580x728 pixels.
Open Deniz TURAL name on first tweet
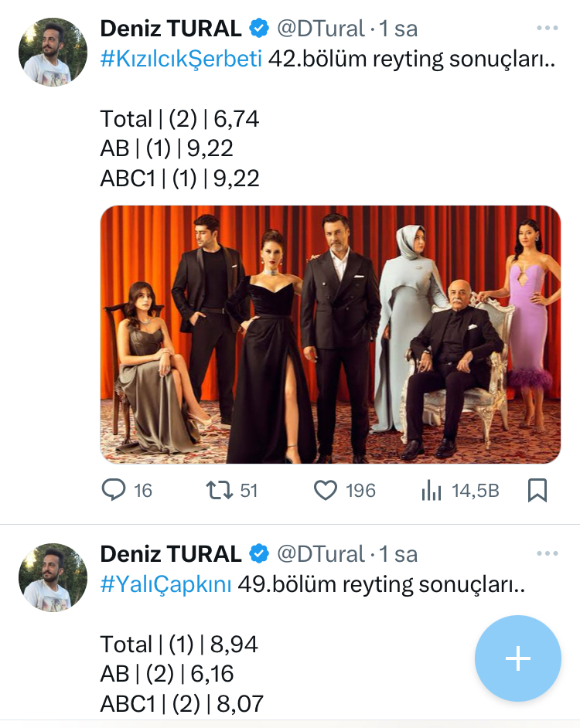point(171,29)
